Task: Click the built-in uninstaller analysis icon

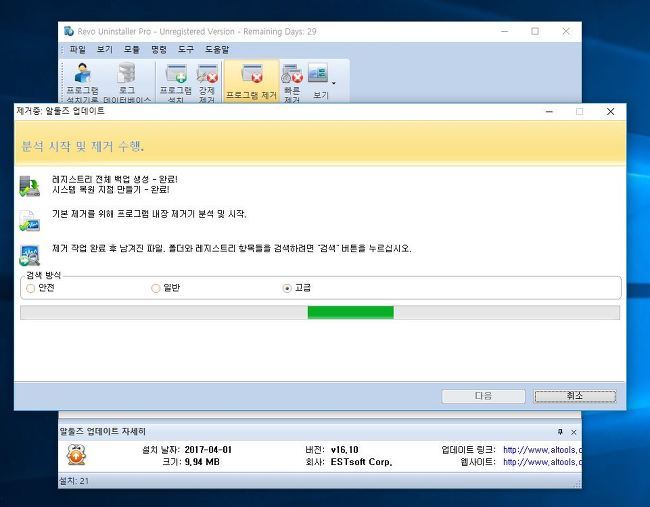Action: tap(29, 221)
